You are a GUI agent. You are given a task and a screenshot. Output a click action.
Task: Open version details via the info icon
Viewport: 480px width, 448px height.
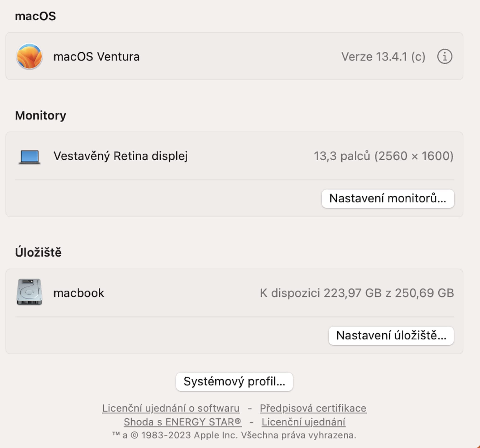click(x=444, y=57)
